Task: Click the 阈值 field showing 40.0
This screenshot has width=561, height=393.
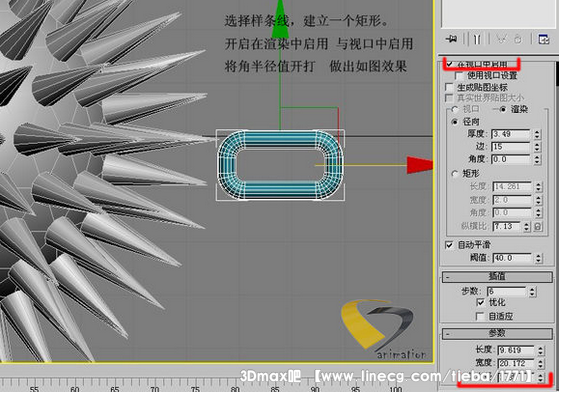Action: [512, 258]
